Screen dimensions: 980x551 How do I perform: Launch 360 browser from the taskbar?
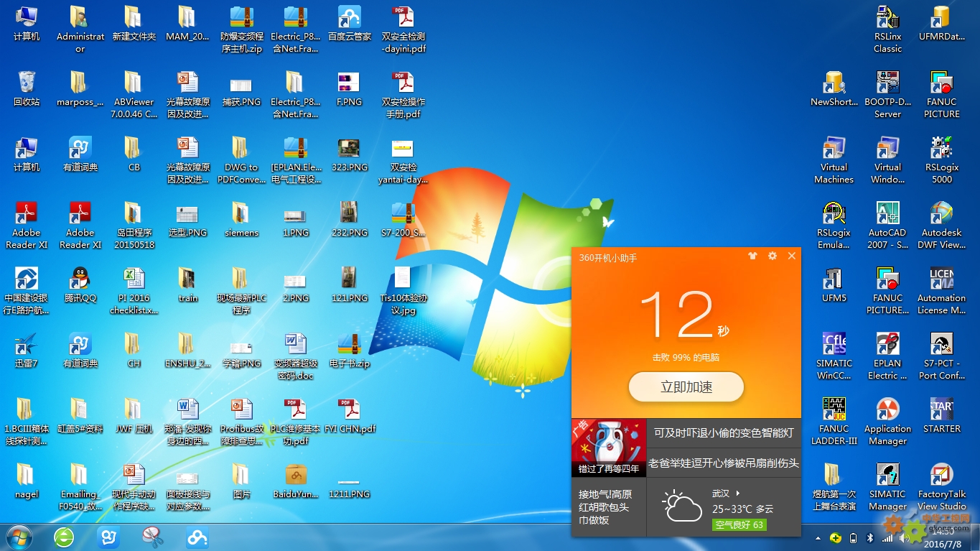(64, 537)
